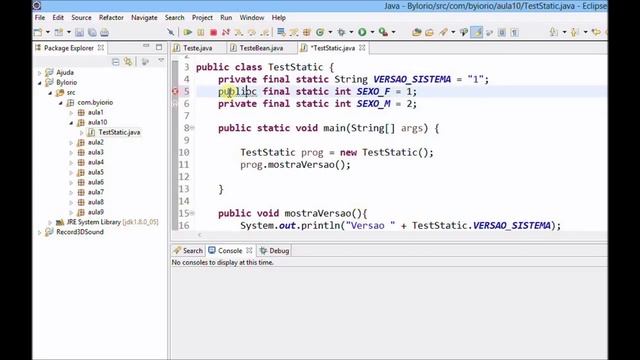Open the Source menu

81,18
